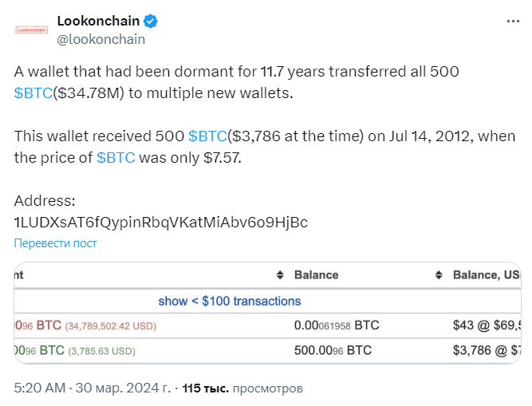Visit the @lookonchain handle
The image size is (532, 406).
pos(101,38)
